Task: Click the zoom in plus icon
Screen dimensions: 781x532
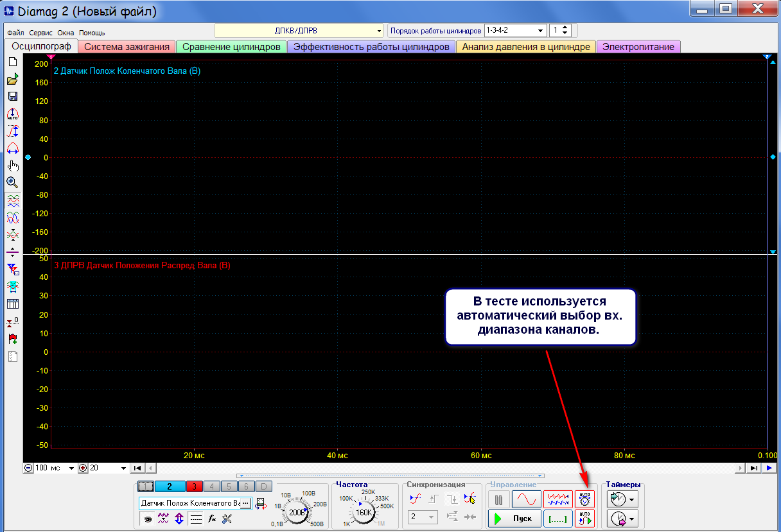Action: [82, 468]
